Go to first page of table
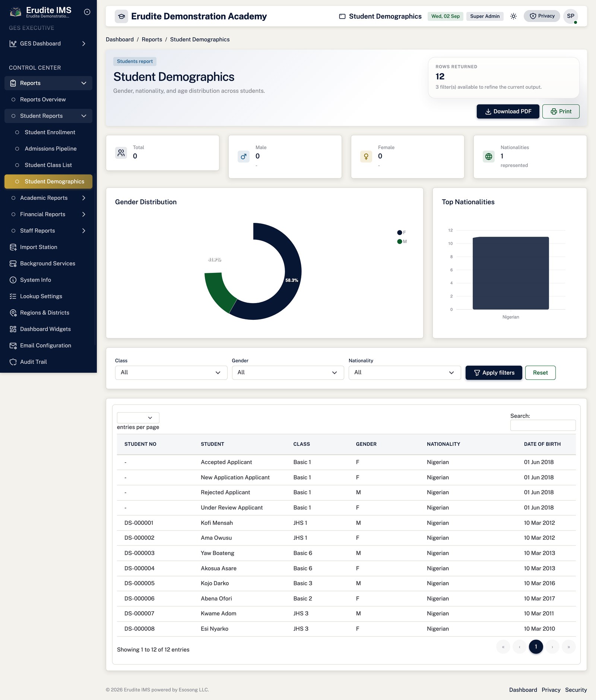The width and height of the screenshot is (596, 700). pos(503,647)
